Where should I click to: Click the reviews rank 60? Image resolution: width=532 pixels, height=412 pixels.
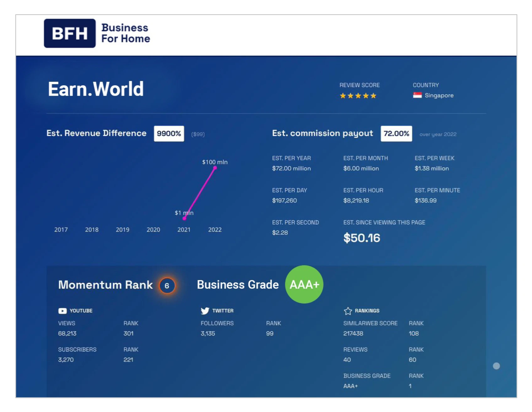412,360
